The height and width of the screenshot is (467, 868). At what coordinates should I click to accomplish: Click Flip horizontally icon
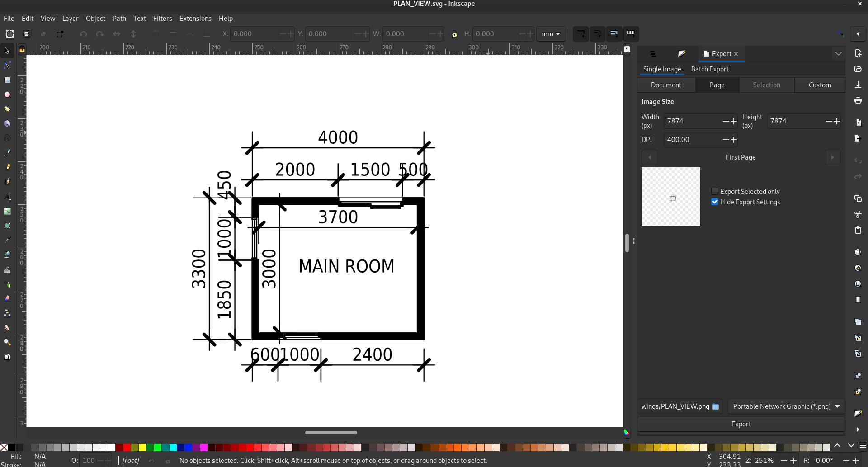117,34
